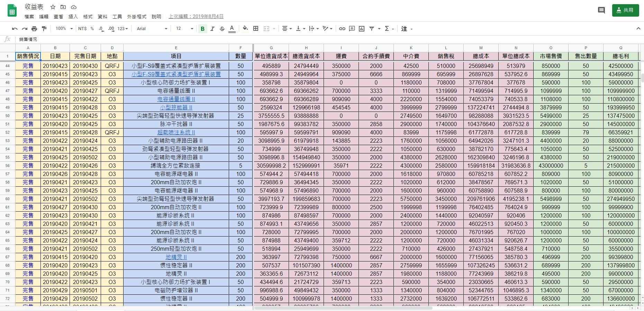Click the Redo arrow icon
Viewport: 644px width, 311px height.
(x=25, y=29)
